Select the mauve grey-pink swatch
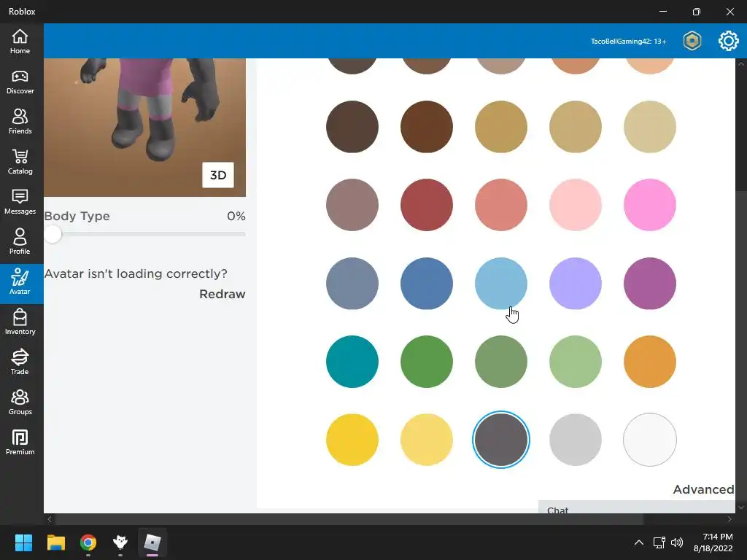747x560 pixels. click(352, 205)
